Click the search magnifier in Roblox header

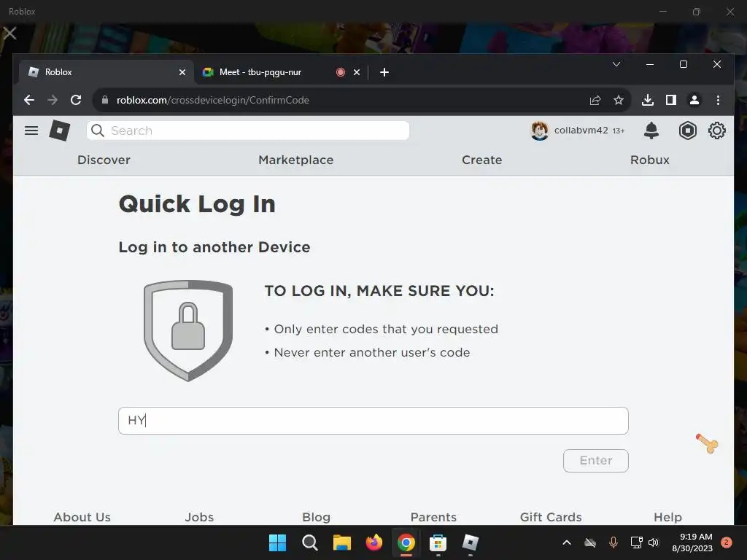click(x=98, y=131)
